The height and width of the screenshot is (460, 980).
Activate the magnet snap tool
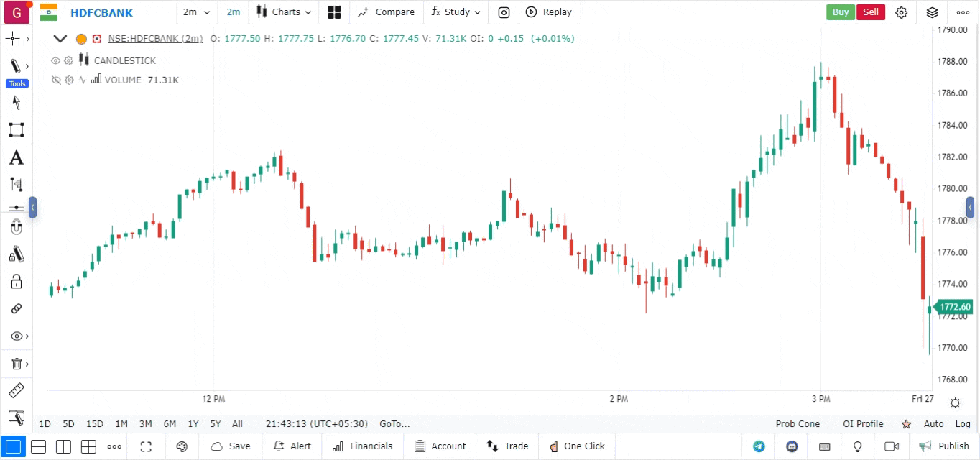coord(16,228)
